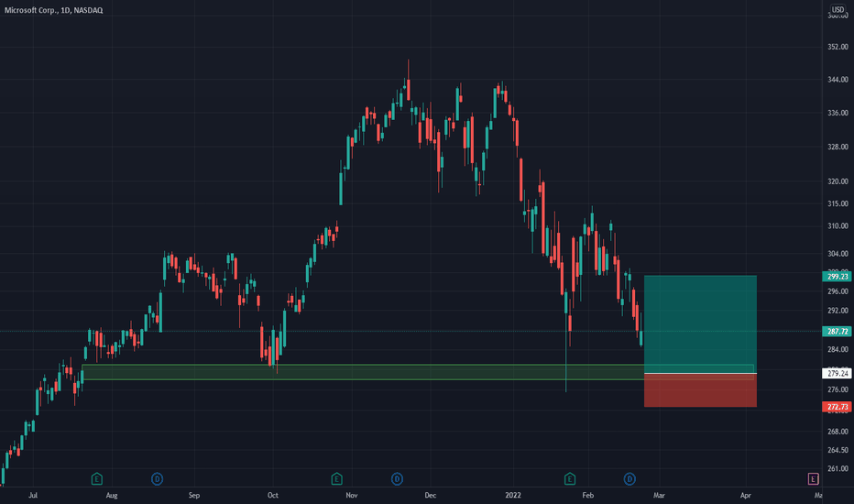Click the Mar label on time axis
Screen dimensions: 854x504
pyautogui.click(x=659, y=495)
